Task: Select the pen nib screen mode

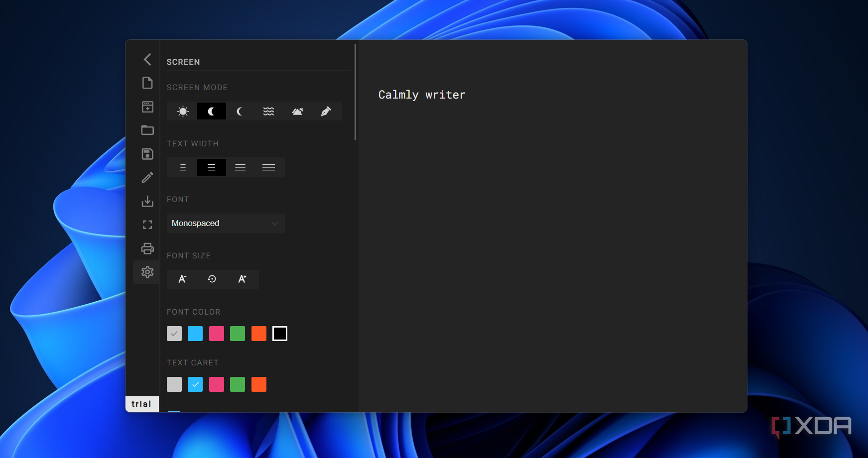Action: pos(326,111)
